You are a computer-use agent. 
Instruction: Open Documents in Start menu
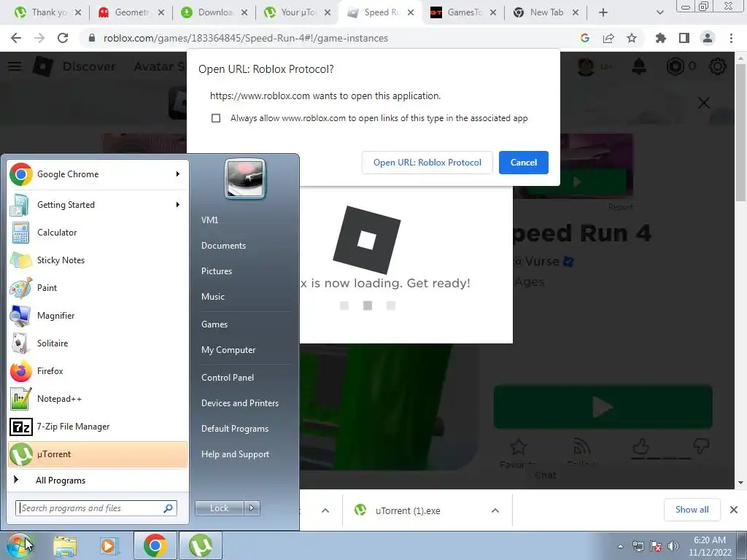point(223,246)
